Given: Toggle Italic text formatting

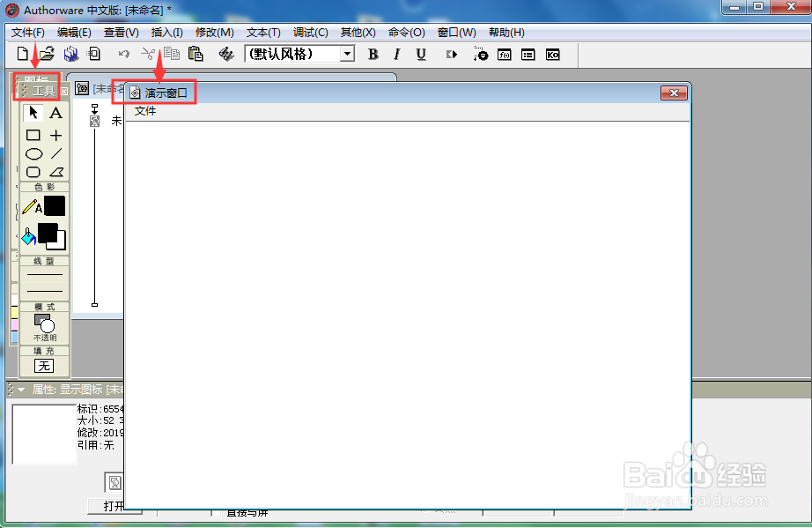Looking at the screenshot, I should click(397, 55).
